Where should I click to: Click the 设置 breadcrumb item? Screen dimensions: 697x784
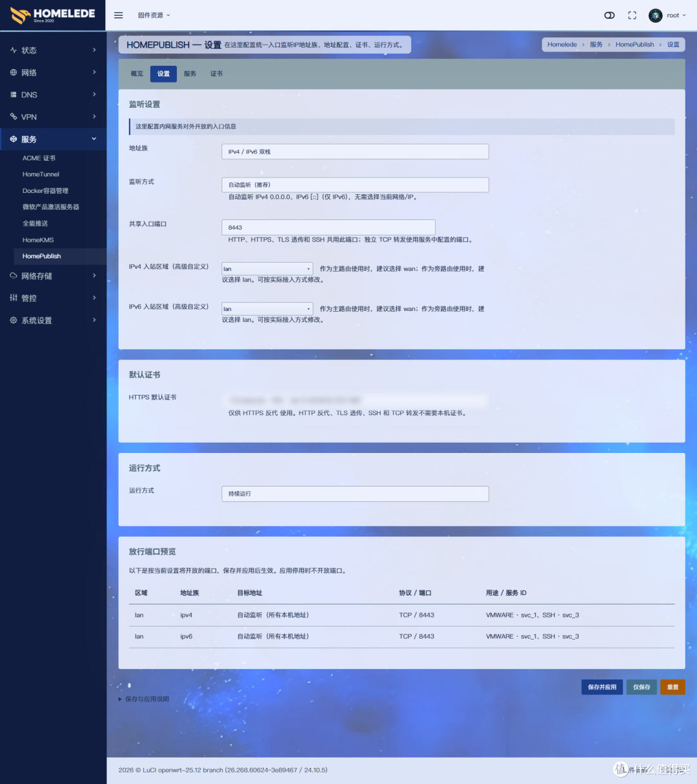tap(673, 45)
